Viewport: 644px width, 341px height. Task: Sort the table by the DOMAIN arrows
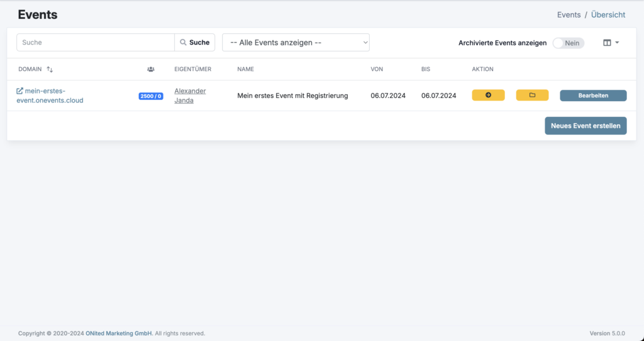[x=50, y=69]
